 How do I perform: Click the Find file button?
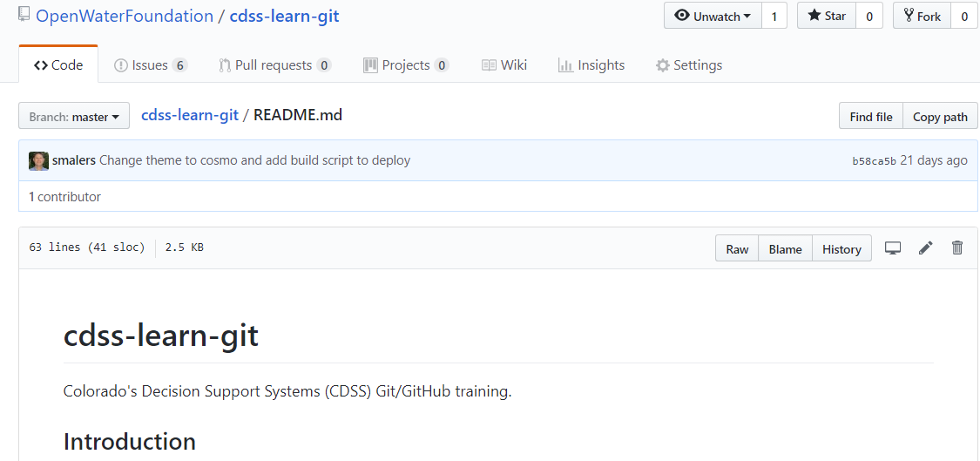pyautogui.click(x=870, y=117)
